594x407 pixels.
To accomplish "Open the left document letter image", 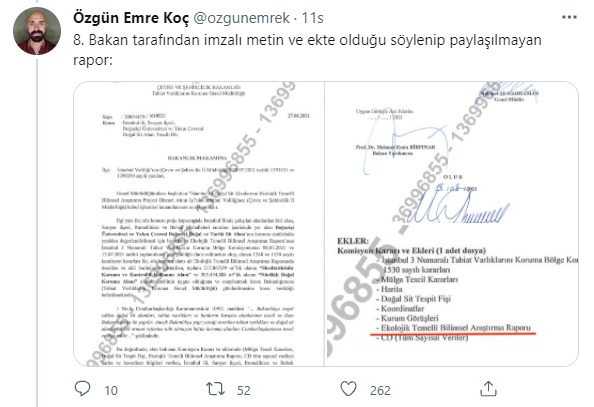I will point(199,224).
